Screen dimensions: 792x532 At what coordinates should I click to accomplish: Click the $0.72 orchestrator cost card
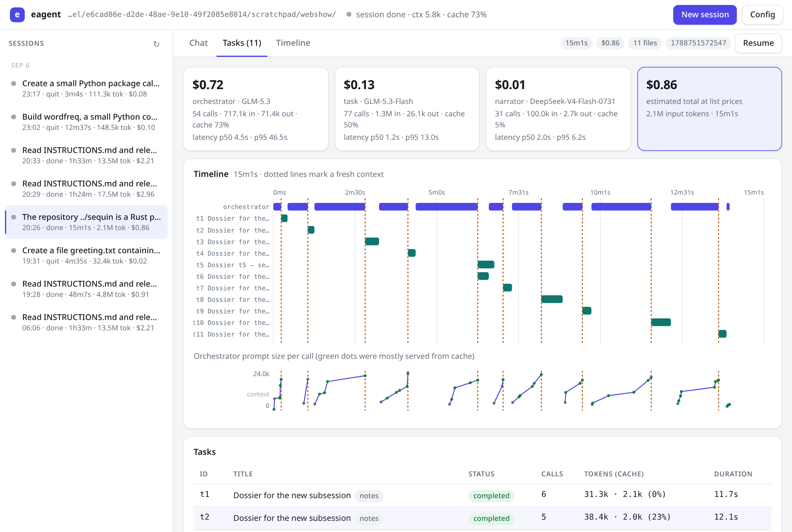[256, 109]
